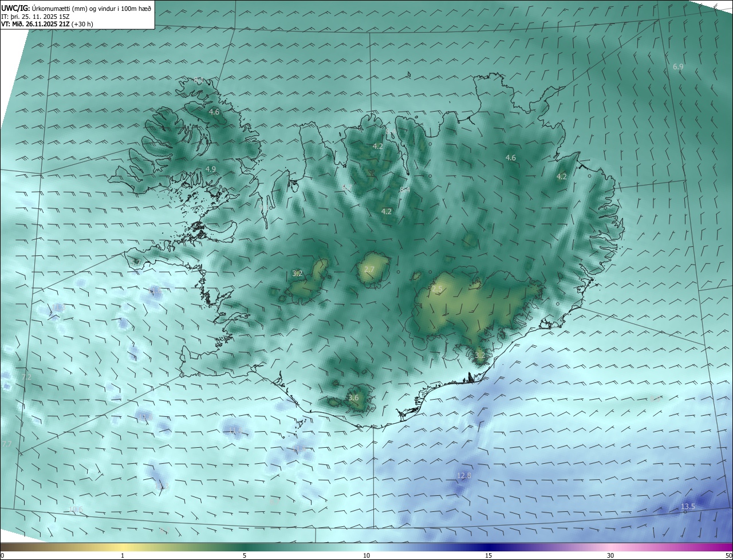Click the 50 tick on the colorbar
The width and height of the screenshot is (733, 560).
[x=728, y=555]
